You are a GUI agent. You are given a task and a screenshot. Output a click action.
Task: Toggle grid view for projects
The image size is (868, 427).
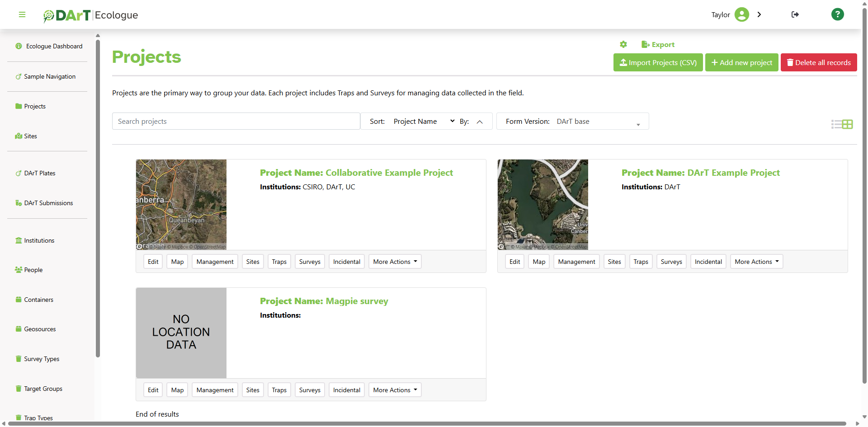[x=847, y=124]
